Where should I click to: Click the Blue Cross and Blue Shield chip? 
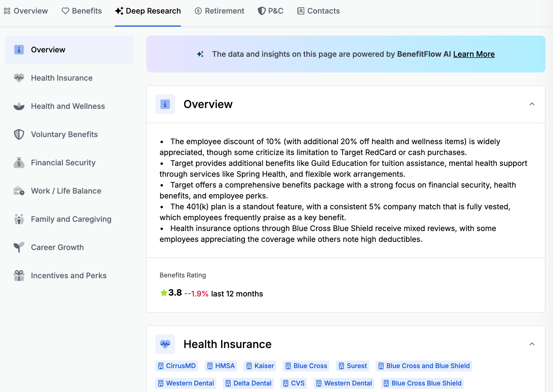(x=423, y=366)
